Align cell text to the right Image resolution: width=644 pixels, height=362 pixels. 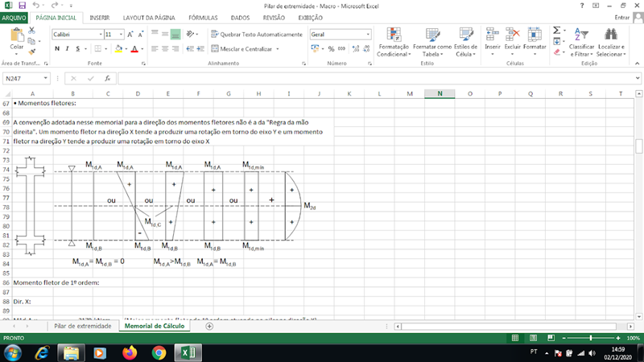tap(175, 49)
